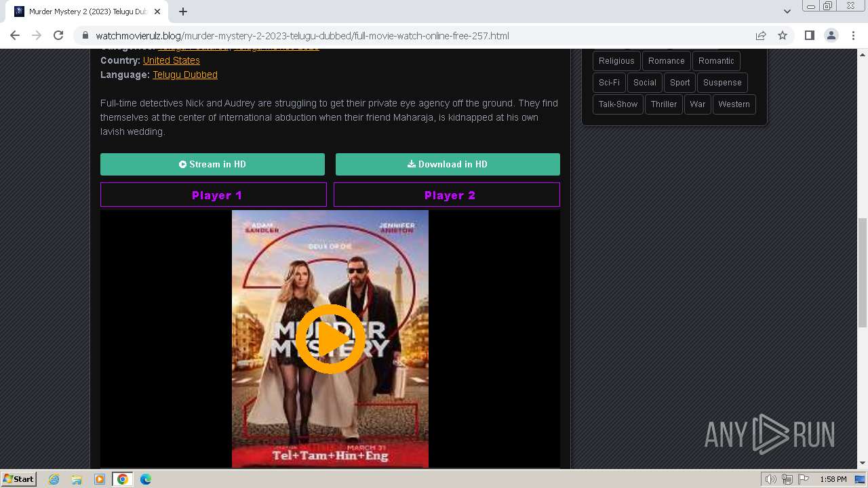Share this page icon in address bar
Image resolution: width=868 pixels, height=488 pixels.
[761, 35]
